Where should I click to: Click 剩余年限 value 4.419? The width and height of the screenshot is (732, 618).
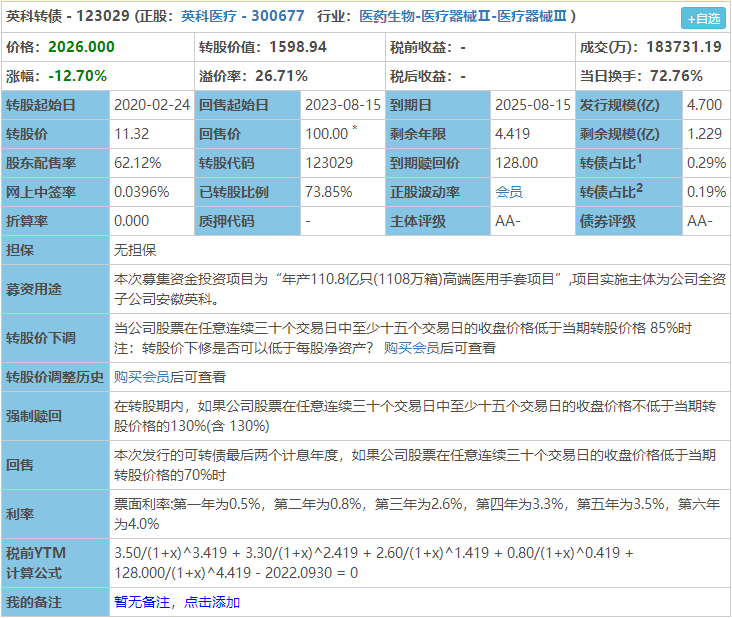click(513, 134)
